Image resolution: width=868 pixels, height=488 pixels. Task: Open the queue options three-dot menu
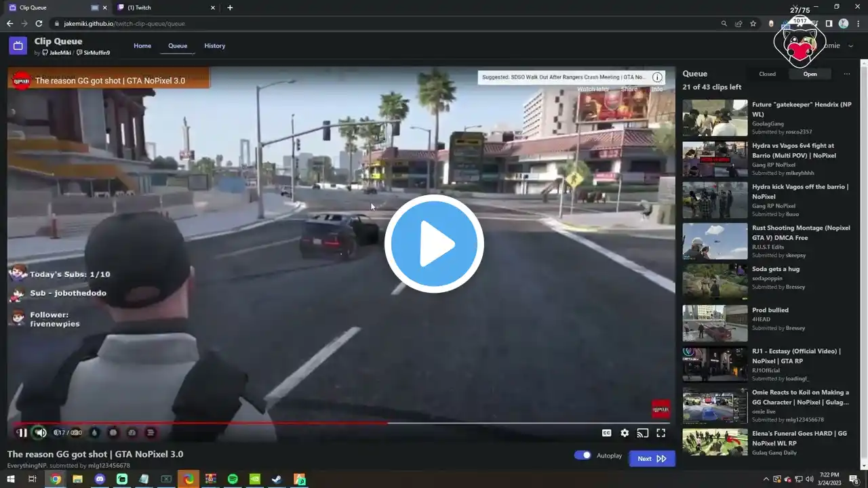point(846,74)
